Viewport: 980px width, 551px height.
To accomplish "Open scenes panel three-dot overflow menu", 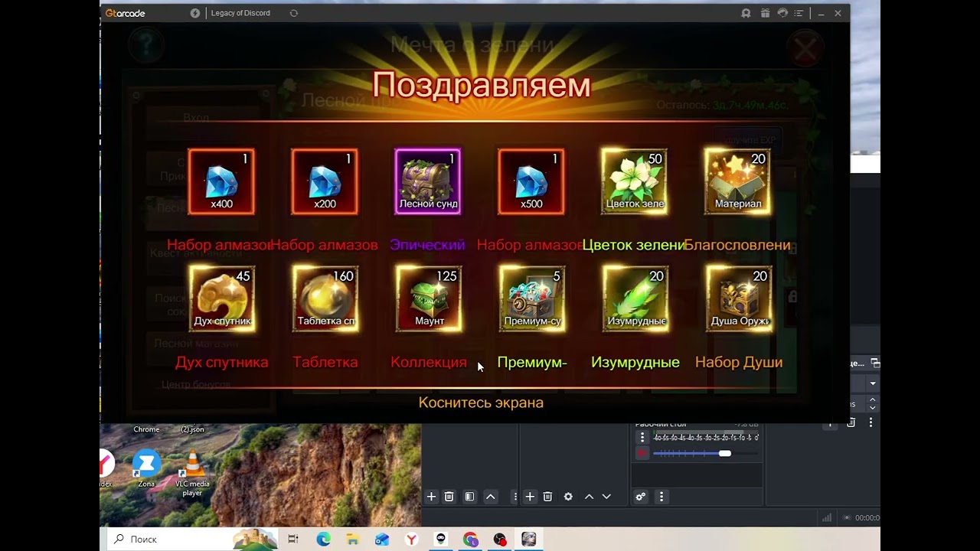I will pos(515,497).
